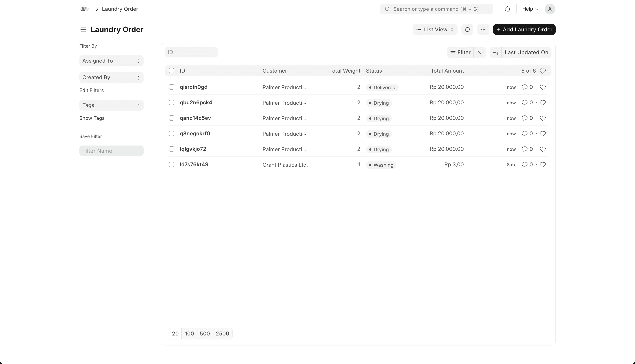Screen dimensions: 635x364
Task: Open comments icon for qbu2n6pck4
Action: (524, 102)
